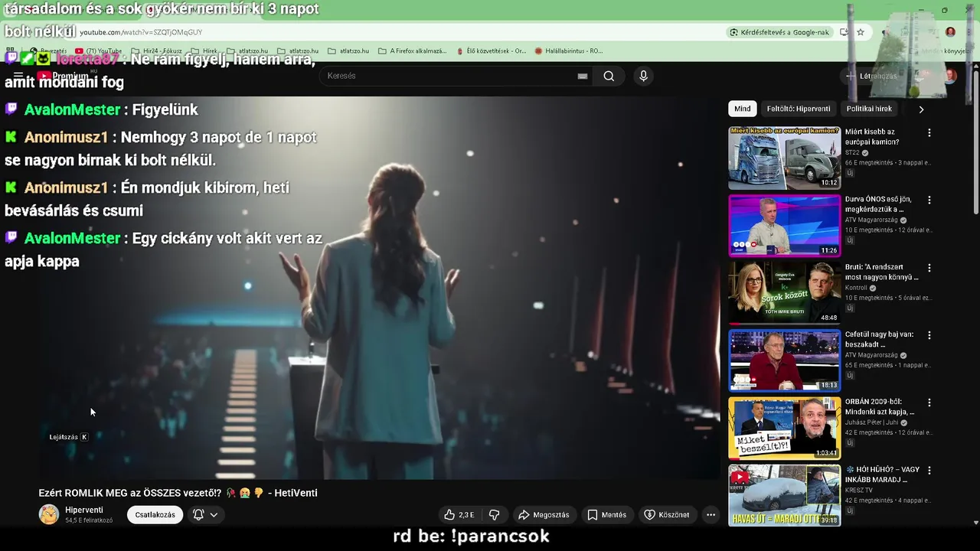Viewport: 980px width, 551px height.
Task: Click the video title Ezért ROMLIK MEG
Action: pos(178,493)
